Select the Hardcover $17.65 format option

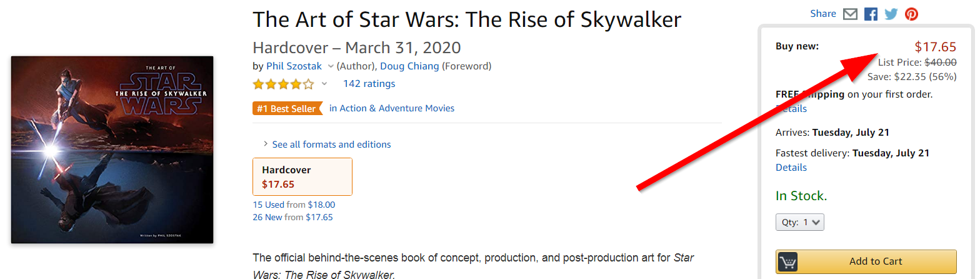[x=302, y=176]
